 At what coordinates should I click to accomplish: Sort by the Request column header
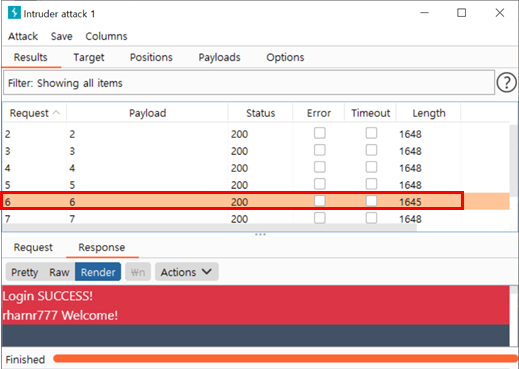34,113
